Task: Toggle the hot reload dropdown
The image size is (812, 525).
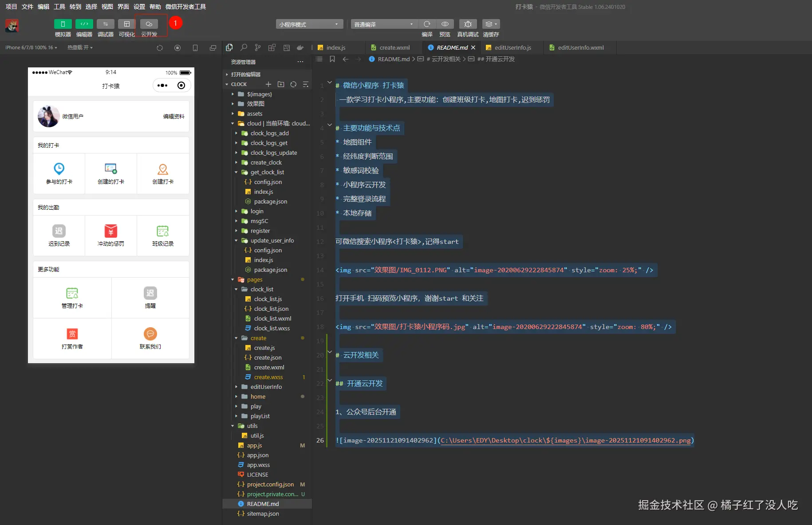Action: (80, 47)
